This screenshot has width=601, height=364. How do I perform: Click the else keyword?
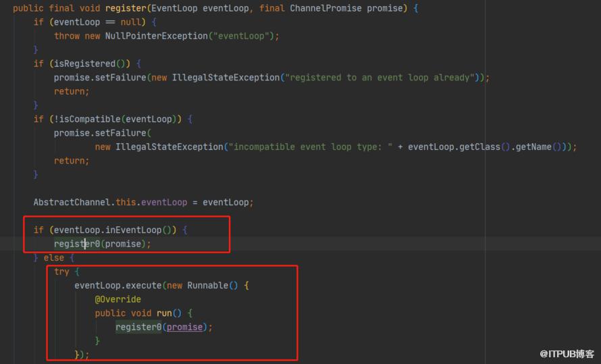(x=53, y=258)
